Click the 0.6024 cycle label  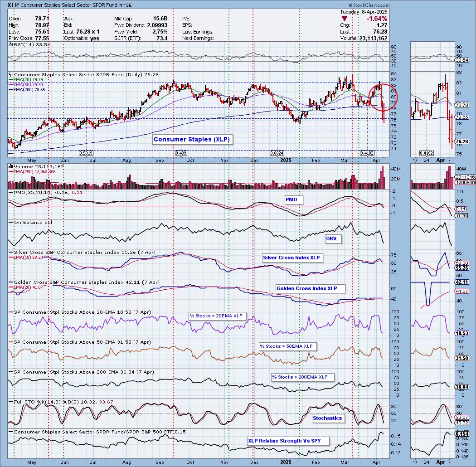(x=277, y=153)
